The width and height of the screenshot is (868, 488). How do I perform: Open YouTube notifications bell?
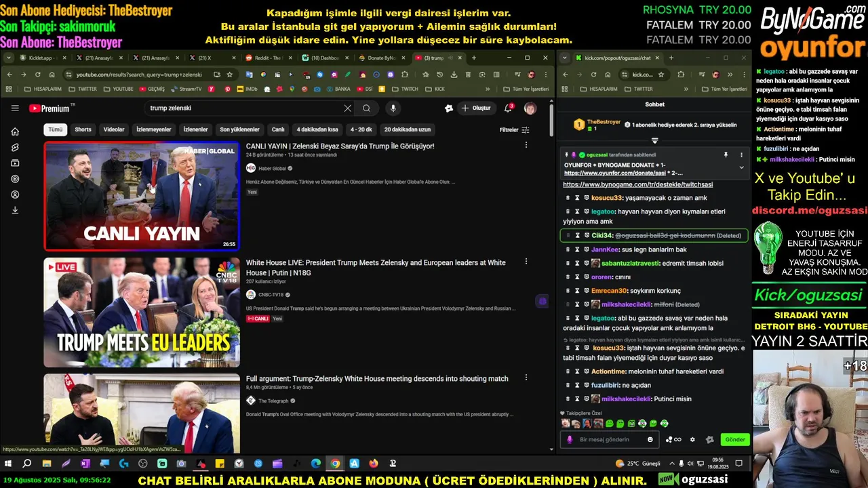[508, 108]
